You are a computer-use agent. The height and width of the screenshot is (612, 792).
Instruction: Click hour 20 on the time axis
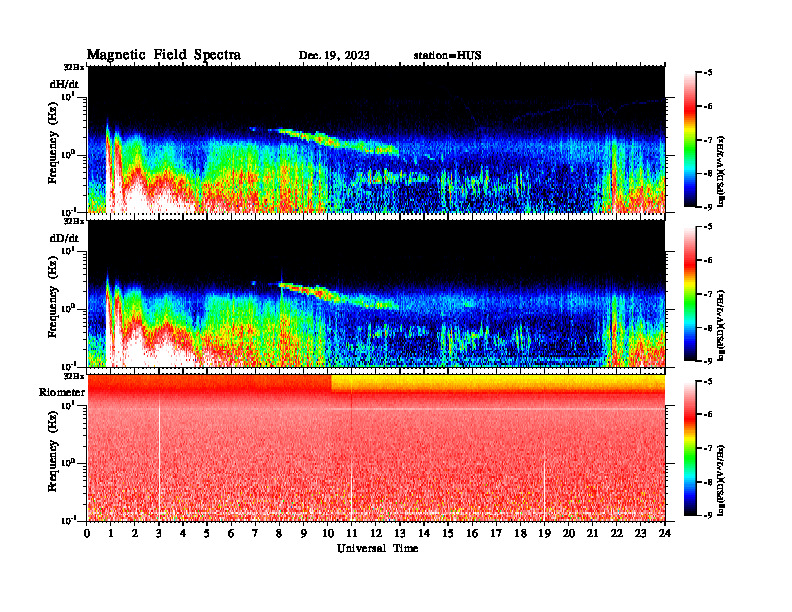(568, 533)
